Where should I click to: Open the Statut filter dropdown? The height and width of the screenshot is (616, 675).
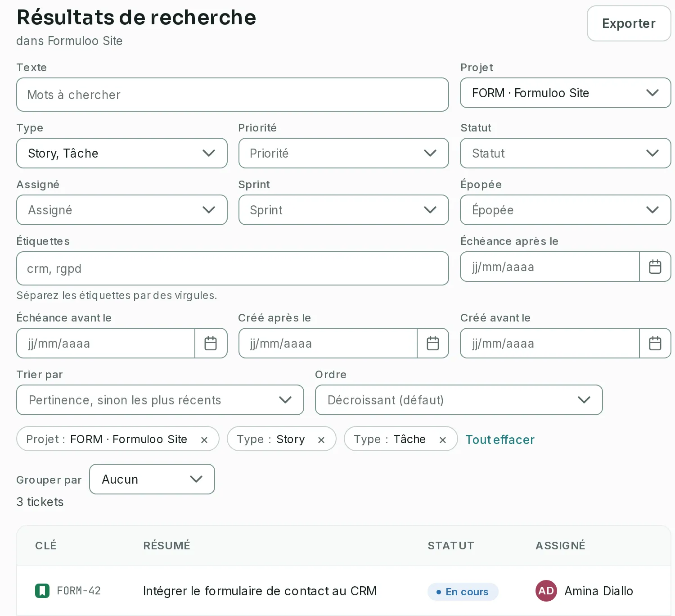point(566,153)
